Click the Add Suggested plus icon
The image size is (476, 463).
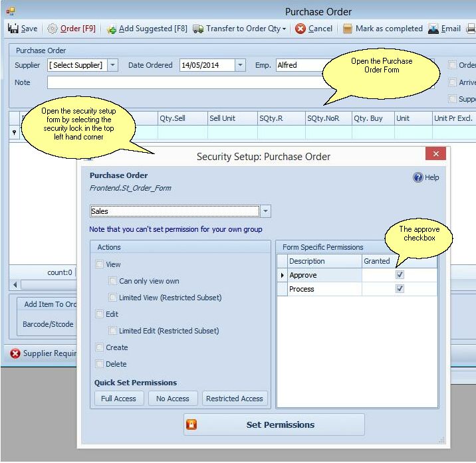(x=111, y=29)
